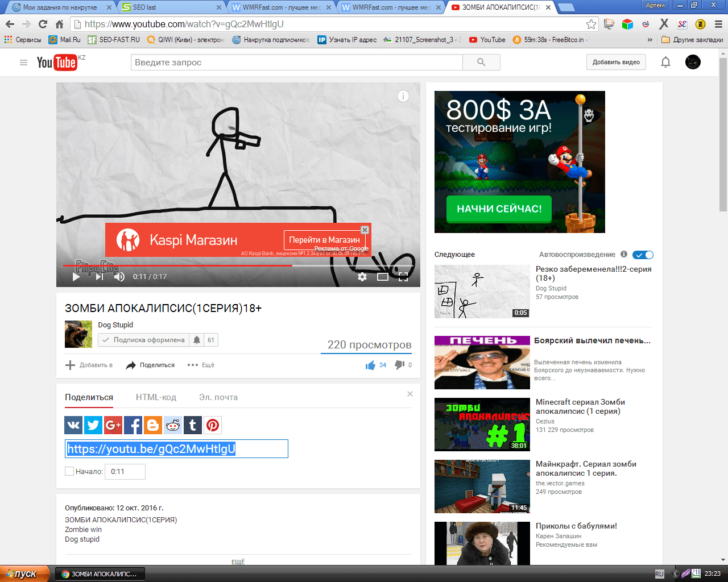Share to Reddit
This screenshot has width=728, height=582.
pyautogui.click(x=173, y=425)
